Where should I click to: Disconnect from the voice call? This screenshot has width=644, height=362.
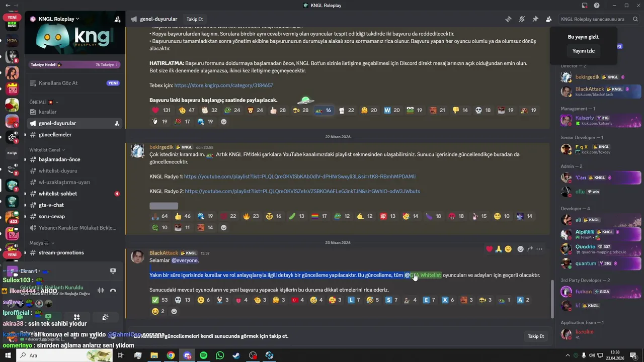113,290
